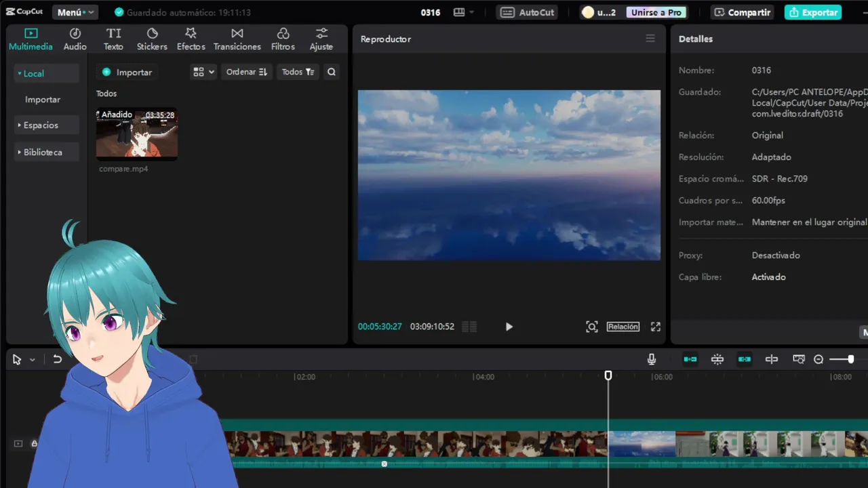Click the Resolución Adaptado value
The image size is (868, 488).
[x=771, y=157]
